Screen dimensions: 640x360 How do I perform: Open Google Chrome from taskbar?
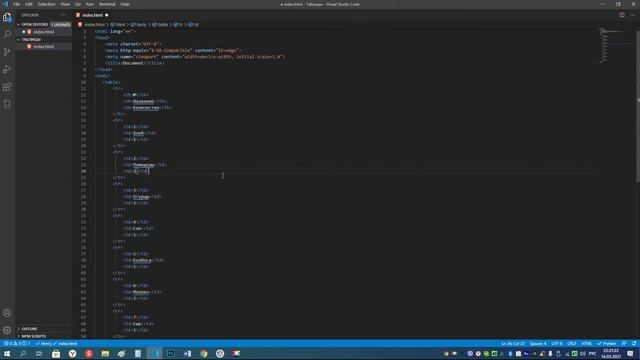tap(204, 353)
